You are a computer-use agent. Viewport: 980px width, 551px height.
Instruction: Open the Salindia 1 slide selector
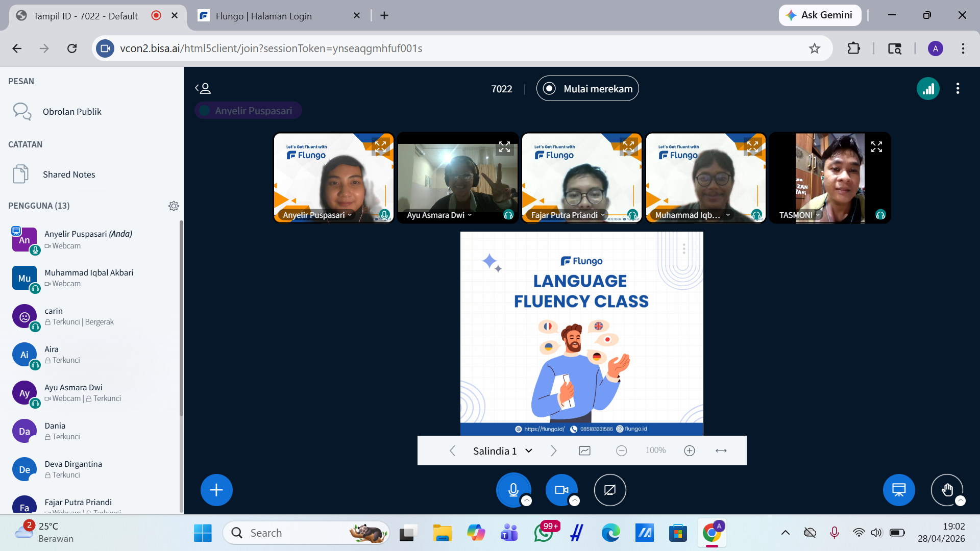(x=503, y=451)
